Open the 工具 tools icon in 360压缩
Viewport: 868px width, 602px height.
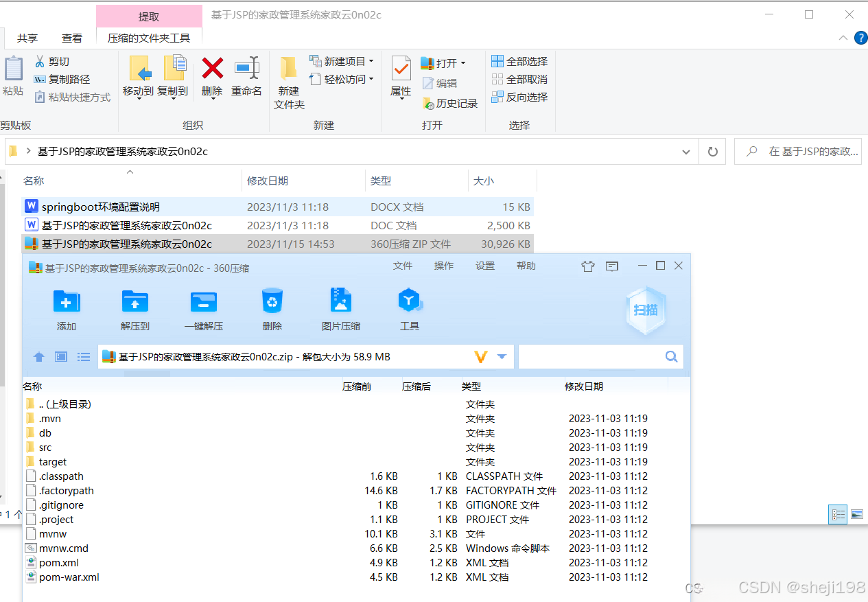click(x=409, y=309)
